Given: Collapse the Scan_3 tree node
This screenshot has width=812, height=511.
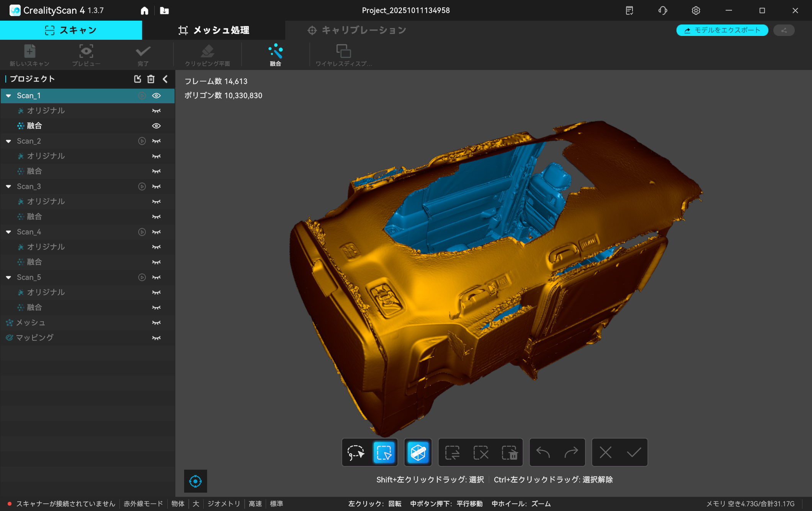Looking at the screenshot, I should [x=8, y=187].
